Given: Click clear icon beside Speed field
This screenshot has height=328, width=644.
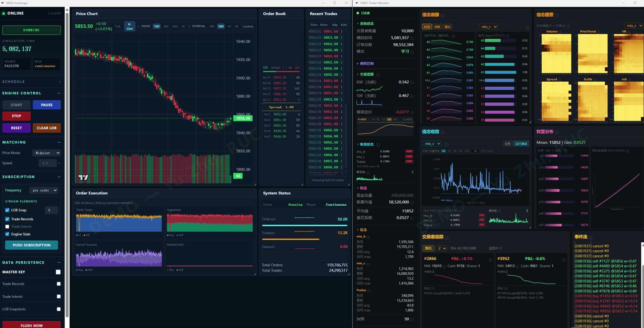Looking at the screenshot, I should [59, 163].
